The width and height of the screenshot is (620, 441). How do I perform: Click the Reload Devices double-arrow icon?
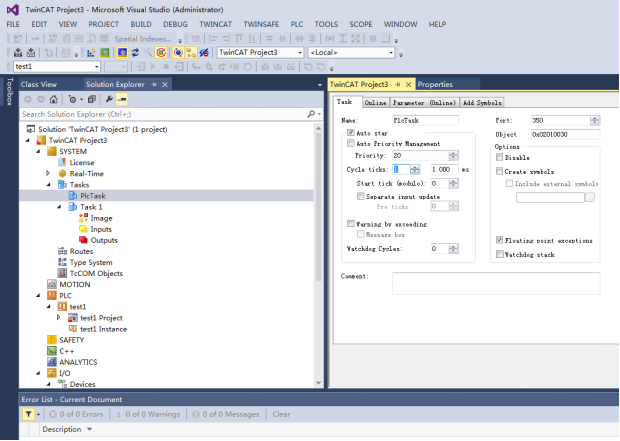coord(135,53)
